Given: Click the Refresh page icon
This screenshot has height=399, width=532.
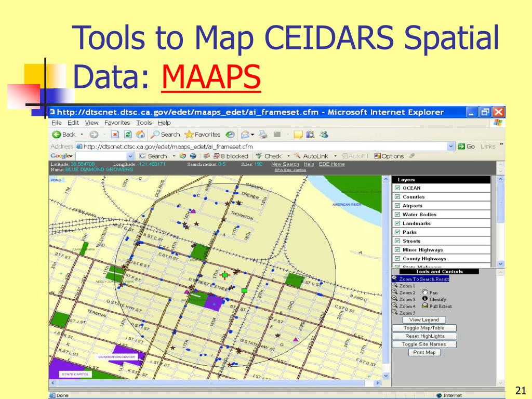Looking at the screenshot, I should point(128,135).
